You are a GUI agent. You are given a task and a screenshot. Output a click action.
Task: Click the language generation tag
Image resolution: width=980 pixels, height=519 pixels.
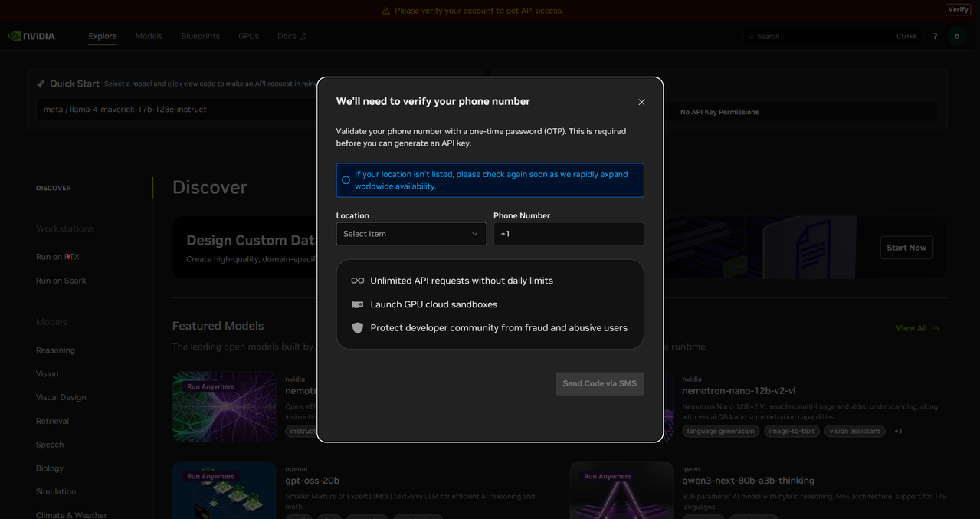[720, 432]
